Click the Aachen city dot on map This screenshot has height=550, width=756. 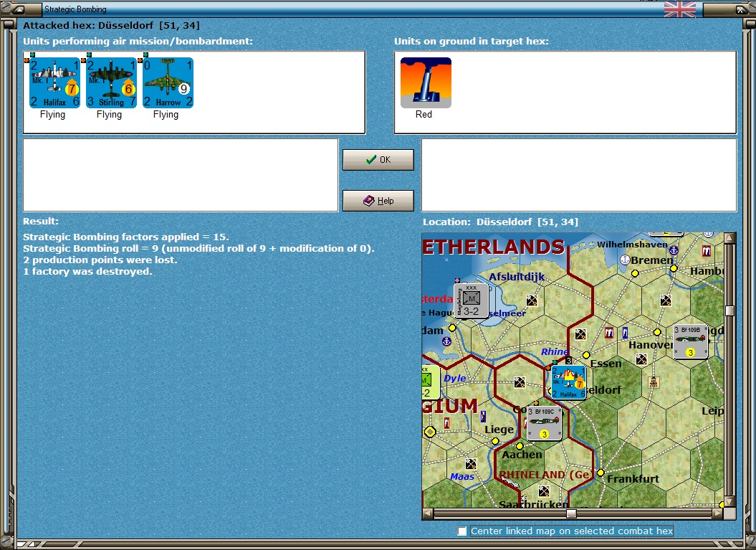point(520,446)
